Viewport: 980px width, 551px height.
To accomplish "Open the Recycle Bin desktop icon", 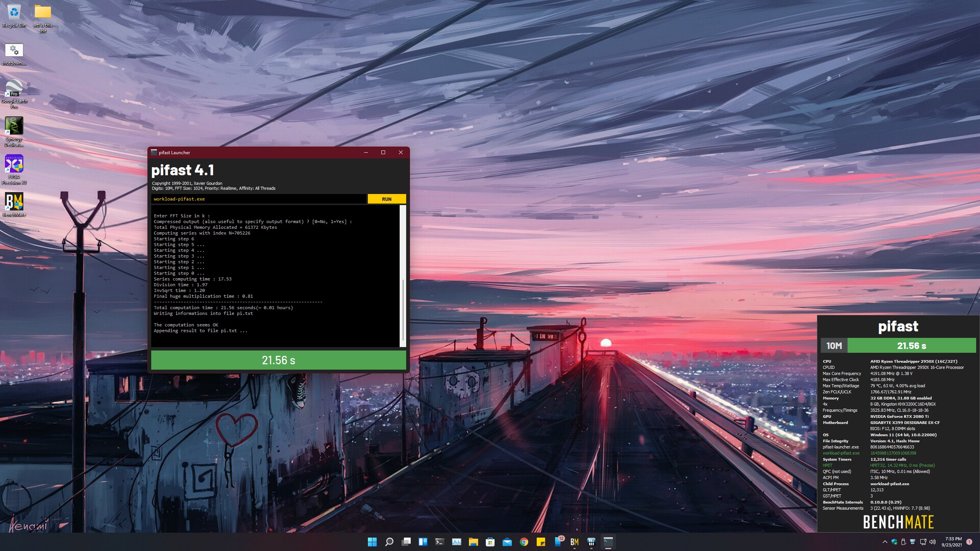I will [x=14, y=16].
